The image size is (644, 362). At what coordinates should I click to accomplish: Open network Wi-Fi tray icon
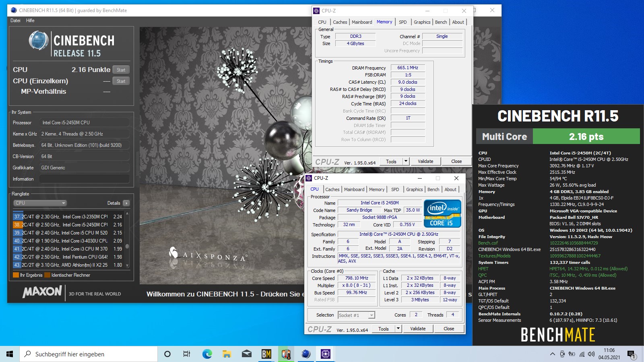(x=582, y=354)
